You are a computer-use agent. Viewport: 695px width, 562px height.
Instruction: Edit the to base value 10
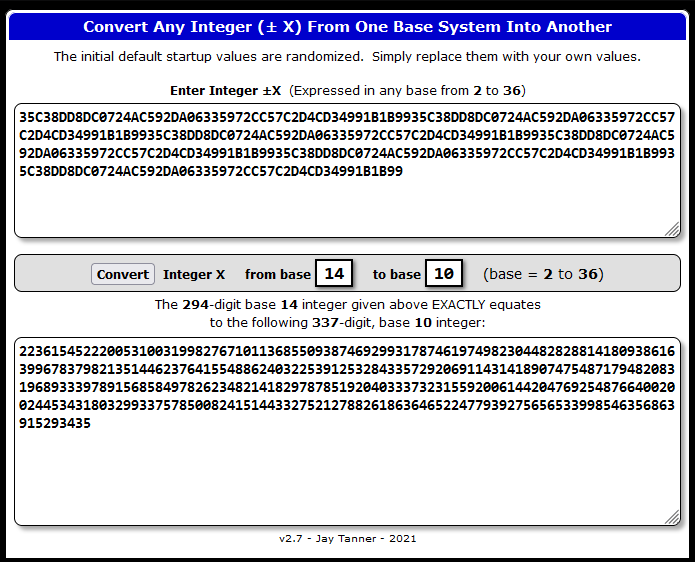coord(444,273)
